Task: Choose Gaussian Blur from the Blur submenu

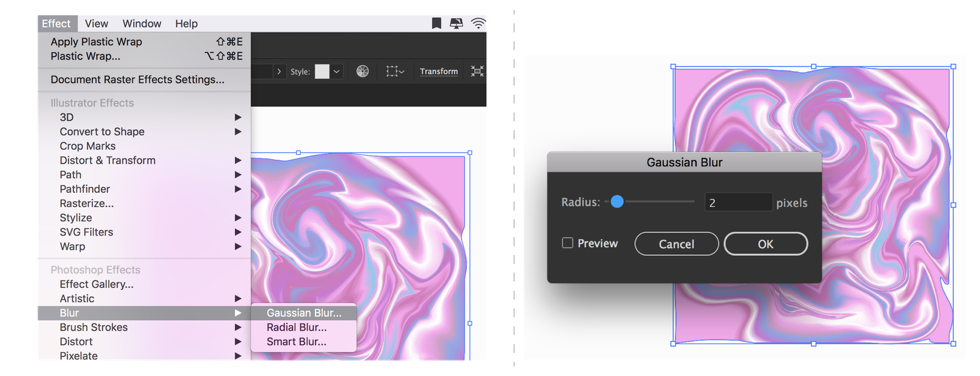Action: point(304,313)
